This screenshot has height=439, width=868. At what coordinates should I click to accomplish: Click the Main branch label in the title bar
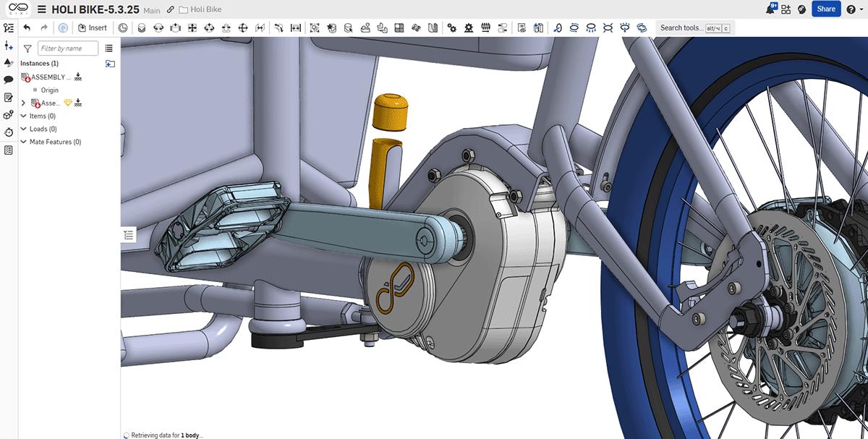click(x=150, y=10)
